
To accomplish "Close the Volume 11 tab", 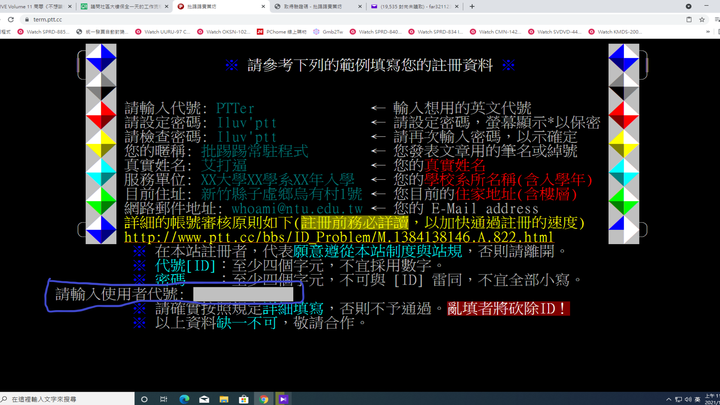I will [70, 6].
